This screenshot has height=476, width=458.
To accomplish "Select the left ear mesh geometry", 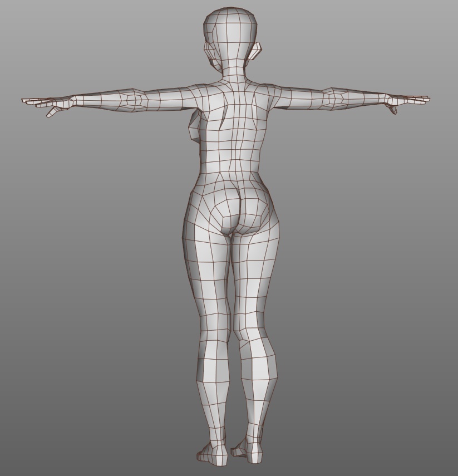I will click(x=255, y=51).
